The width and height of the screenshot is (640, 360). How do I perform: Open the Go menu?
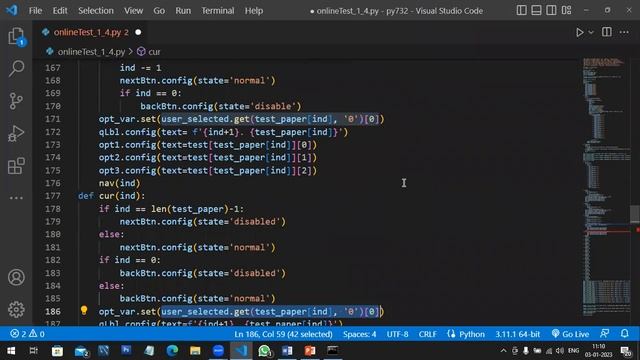click(159, 11)
